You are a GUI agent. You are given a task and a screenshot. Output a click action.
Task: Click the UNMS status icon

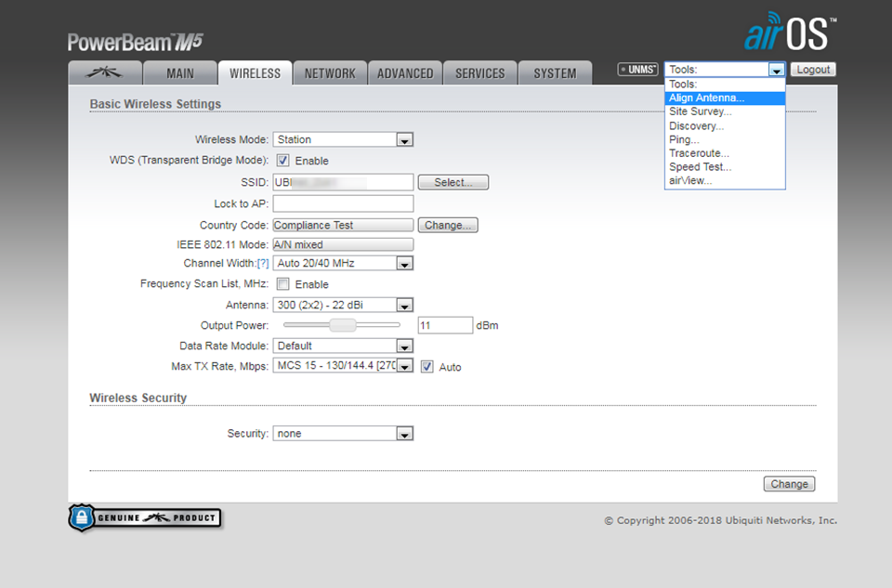click(637, 70)
